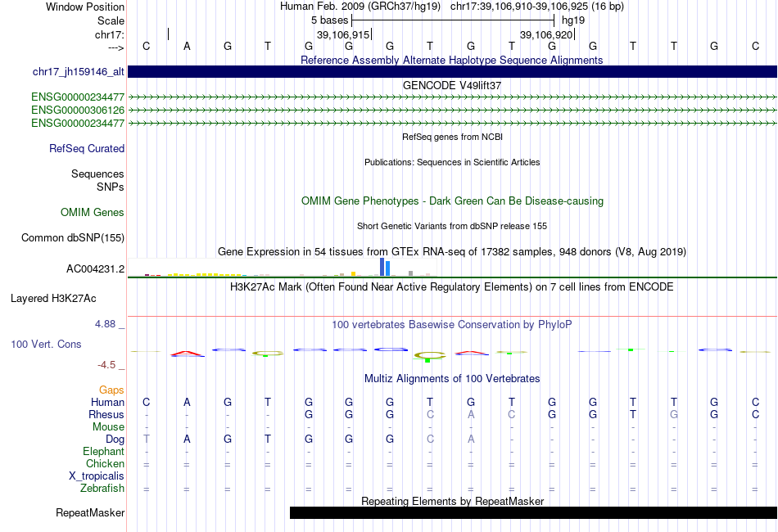
Task: Click the AC004231.2 GTEx label
Action: point(95,268)
